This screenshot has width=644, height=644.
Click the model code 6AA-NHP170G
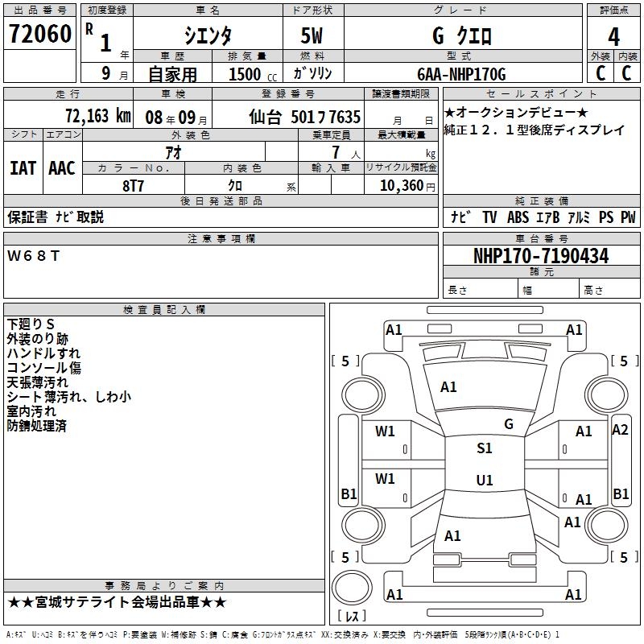point(461,74)
